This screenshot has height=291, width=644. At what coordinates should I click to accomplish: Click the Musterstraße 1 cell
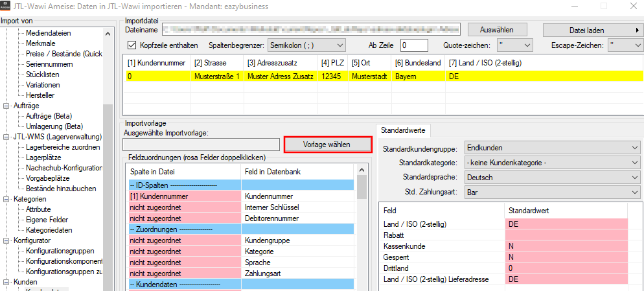click(x=217, y=76)
